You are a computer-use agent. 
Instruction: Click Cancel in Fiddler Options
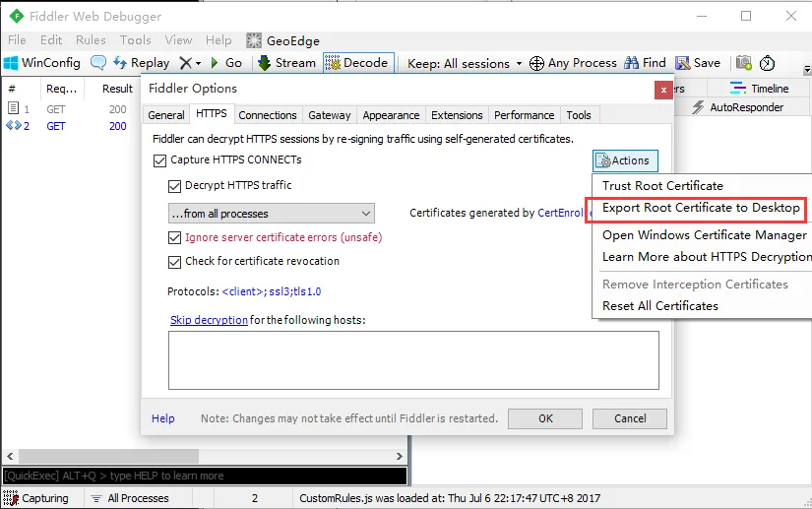tap(630, 418)
